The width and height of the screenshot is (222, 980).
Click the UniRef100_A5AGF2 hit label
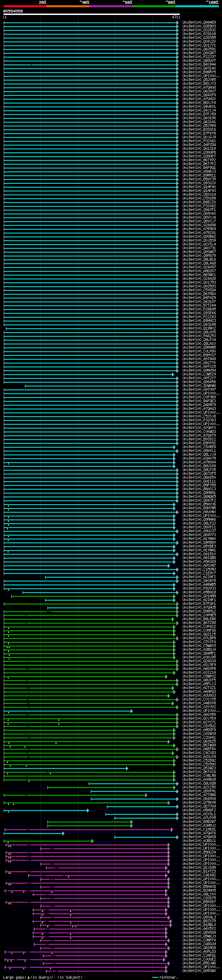(x=199, y=810)
